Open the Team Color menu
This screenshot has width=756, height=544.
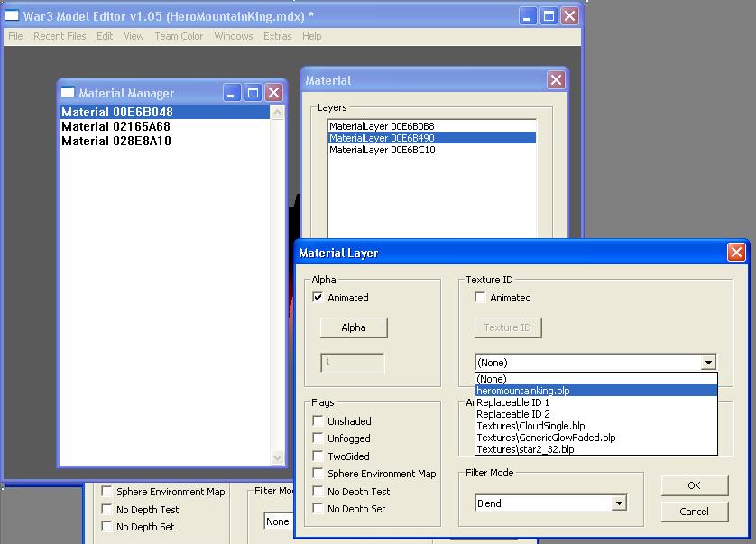179,36
